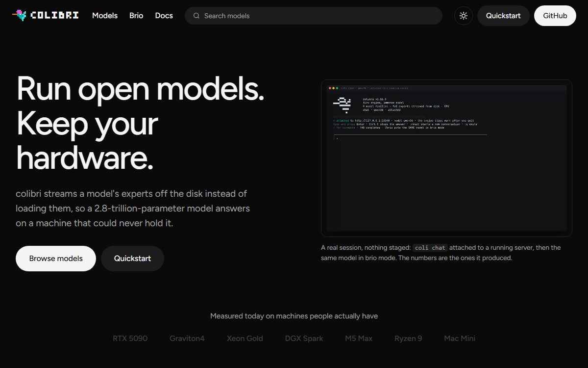Image resolution: width=588 pixels, height=368 pixels.
Task: Click the "coli chat" code label
Action: coord(430,248)
